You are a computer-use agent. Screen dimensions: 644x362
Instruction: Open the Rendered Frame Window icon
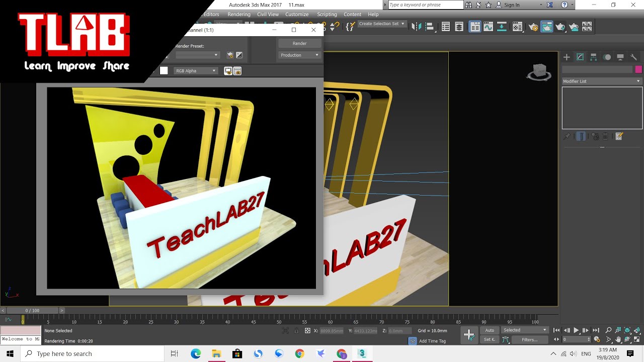pos(547,27)
